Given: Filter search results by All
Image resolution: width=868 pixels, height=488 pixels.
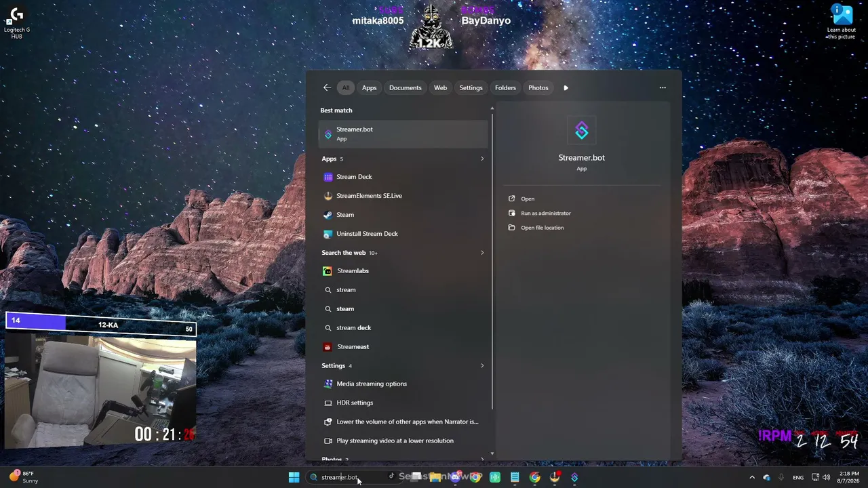Looking at the screenshot, I should tap(346, 87).
